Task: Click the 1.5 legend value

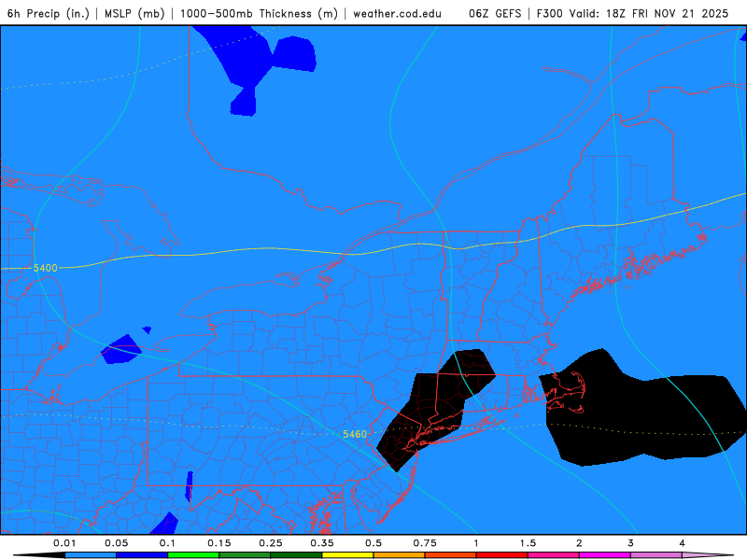Action: tap(528, 543)
